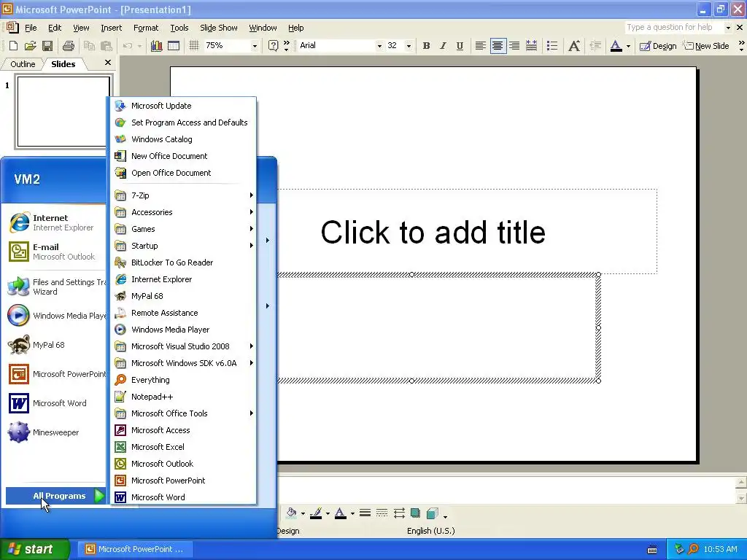Image resolution: width=747 pixels, height=560 pixels.
Task: Click the Line Color icon in drawing toolbar
Action: pyautogui.click(x=315, y=513)
